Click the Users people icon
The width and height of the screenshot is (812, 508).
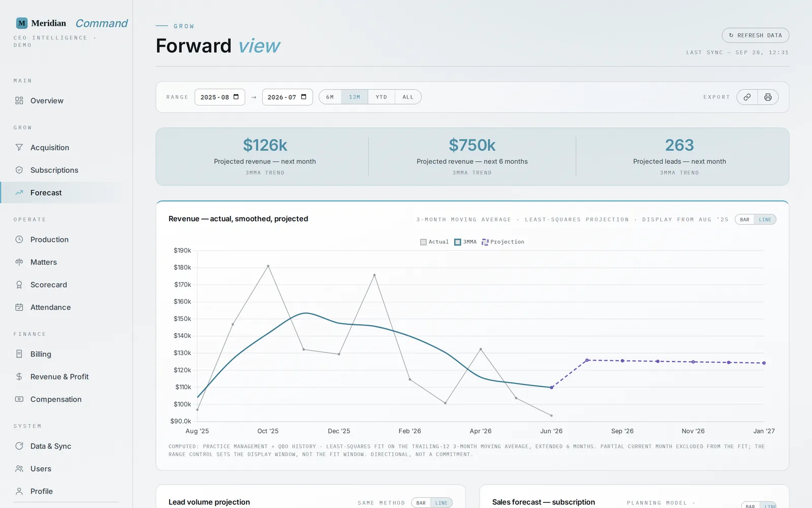(19, 469)
